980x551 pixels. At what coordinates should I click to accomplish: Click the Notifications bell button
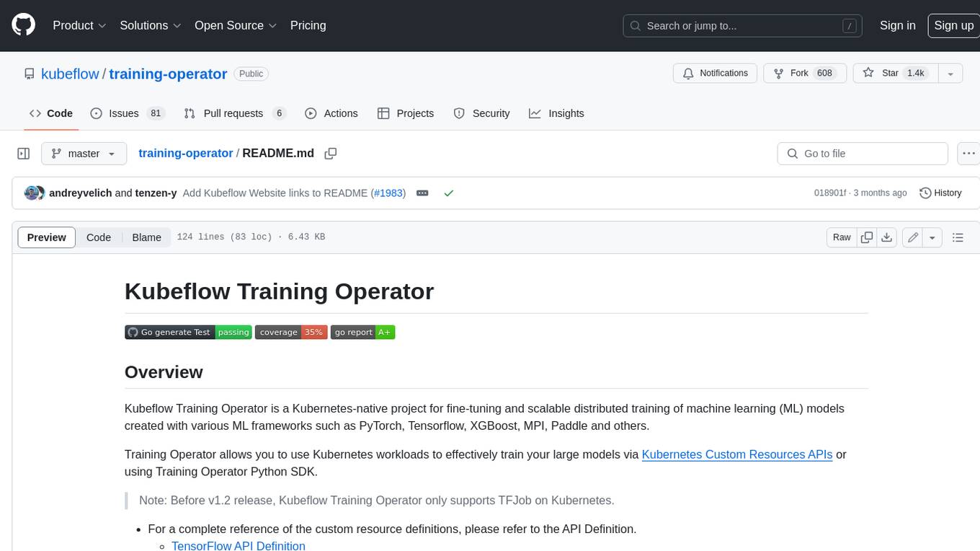pyautogui.click(x=715, y=74)
